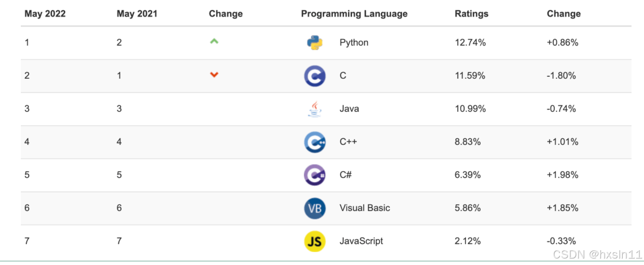Select the purple C# logo icon
Screen dimensions: 644x265
(315, 175)
